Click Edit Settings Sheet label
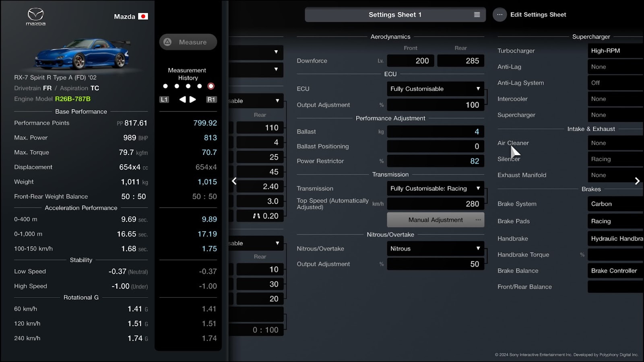The height and width of the screenshot is (362, 644). tap(538, 14)
